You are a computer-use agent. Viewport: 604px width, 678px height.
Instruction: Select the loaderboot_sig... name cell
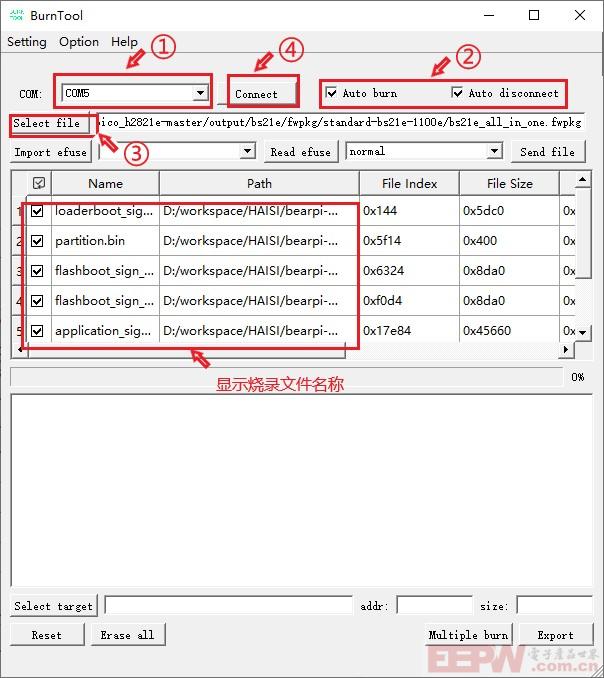105,211
